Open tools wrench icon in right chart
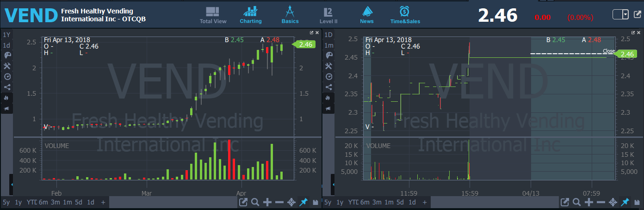The height and width of the screenshot is (210, 644). (x=328, y=66)
